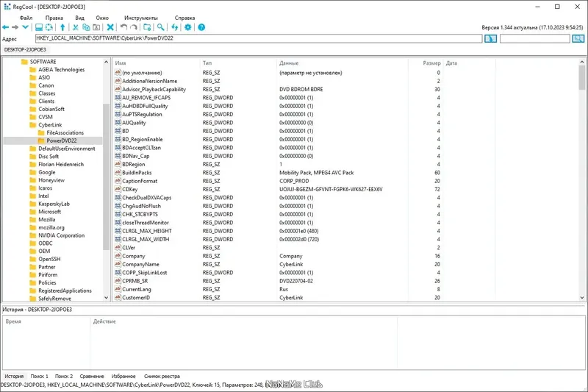Switch to the Поиск 2 tab
This screenshot has height=392, width=588.
point(64,376)
